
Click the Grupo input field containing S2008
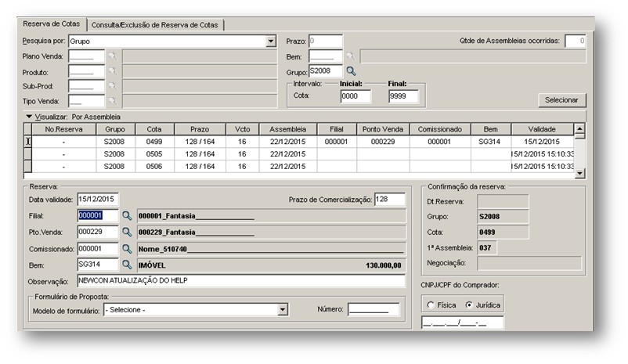point(326,71)
